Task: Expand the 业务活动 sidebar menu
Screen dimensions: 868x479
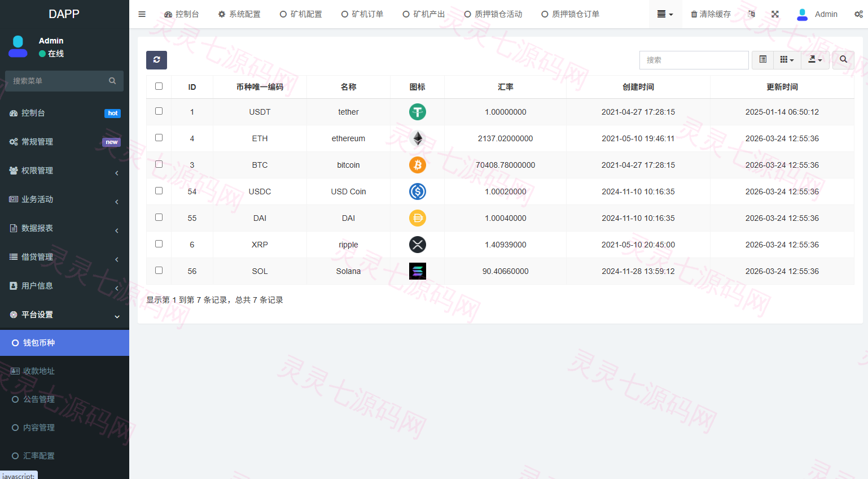Action: [64, 199]
